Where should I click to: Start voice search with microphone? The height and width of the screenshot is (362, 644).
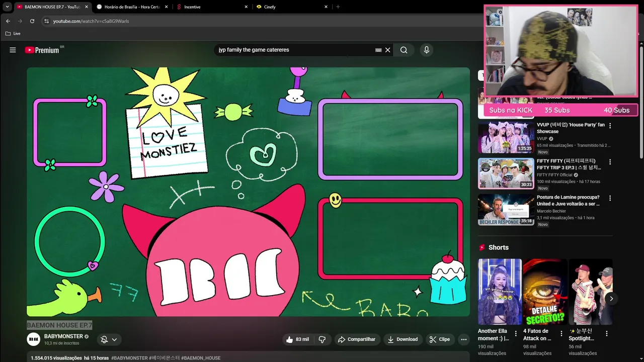(427, 50)
